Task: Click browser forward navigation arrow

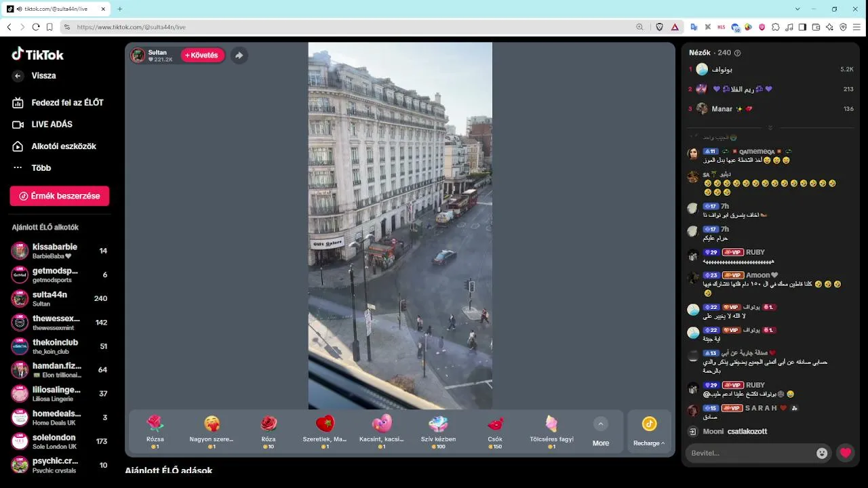Action: [x=22, y=27]
